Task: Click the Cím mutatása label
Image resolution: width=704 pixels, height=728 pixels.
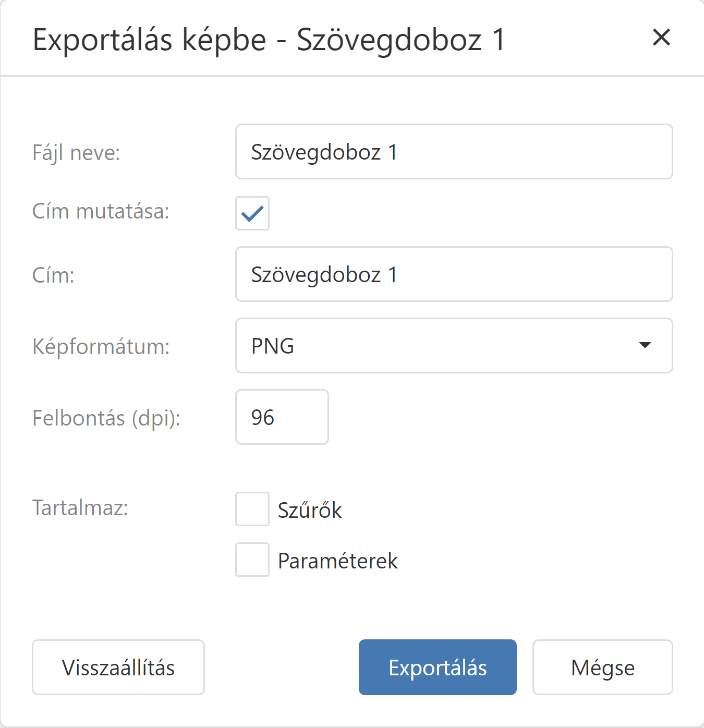Action: click(101, 212)
